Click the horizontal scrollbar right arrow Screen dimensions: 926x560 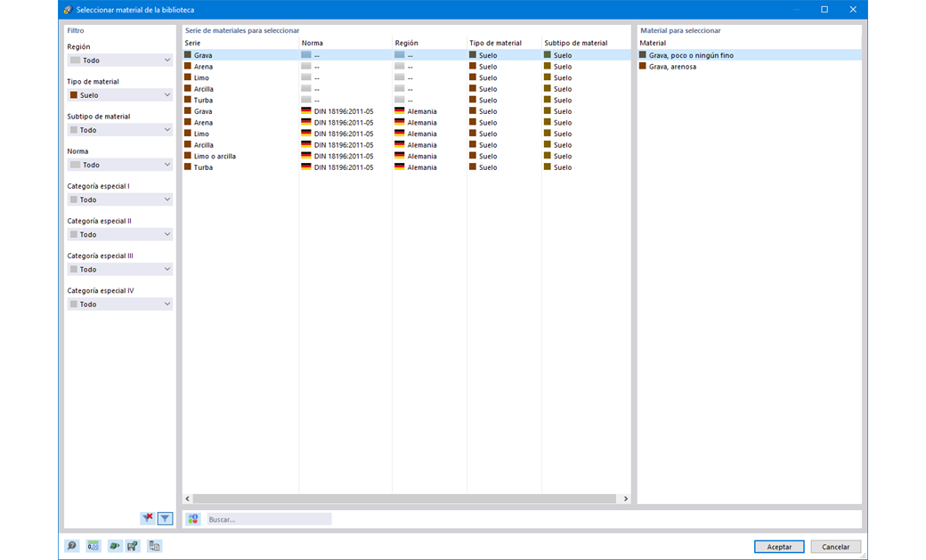pyautogui.click(x=625, y=499)
